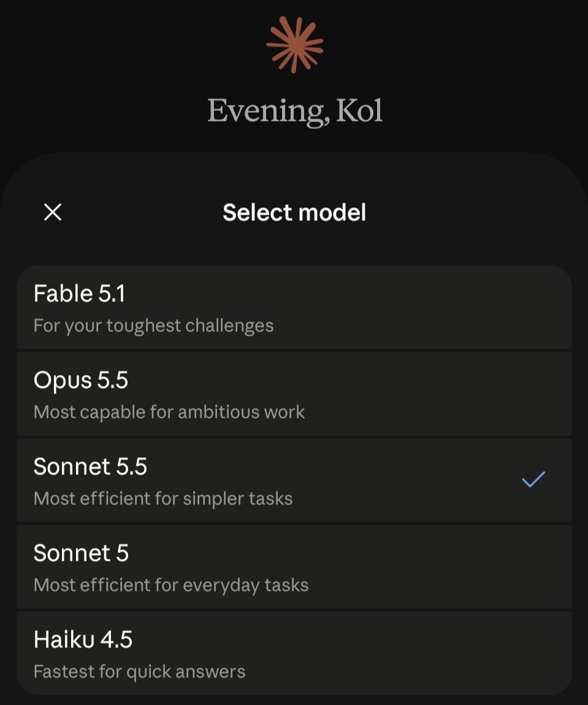The width and height of the screenshot is (588, 705).
Task: Close the model selector with the X icon
Action: point(53,212)
